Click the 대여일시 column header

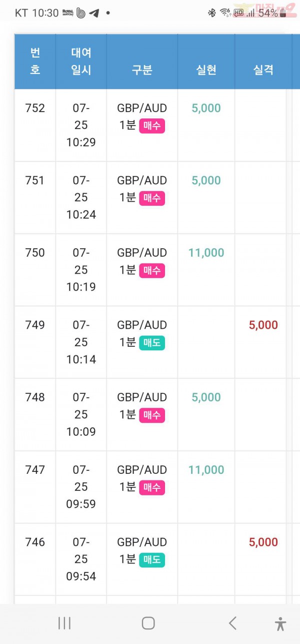pyautogui.click(x=81, y=62)
